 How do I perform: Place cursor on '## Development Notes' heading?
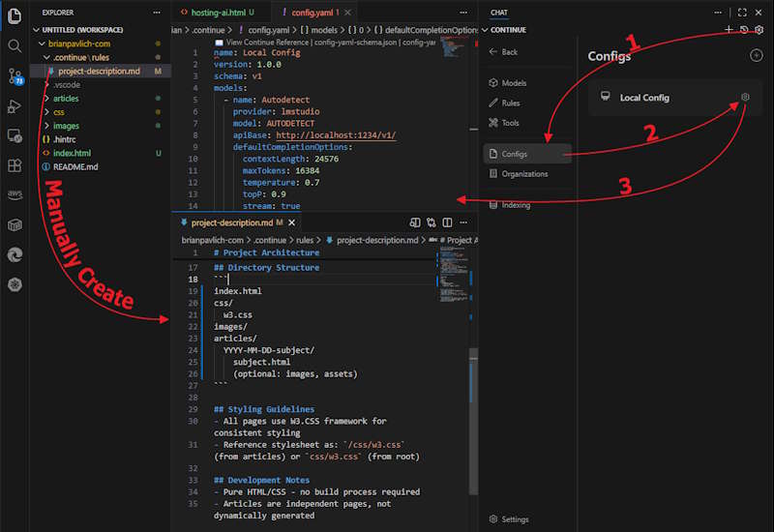coord(261,480)
